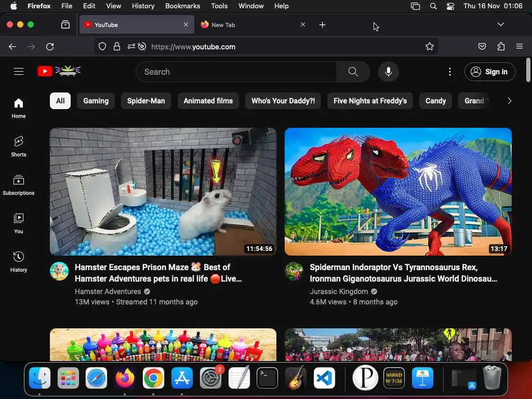This screenshot has height=399, width=532.
Task: Select the Candy filter chip
Action: point(436,101)
